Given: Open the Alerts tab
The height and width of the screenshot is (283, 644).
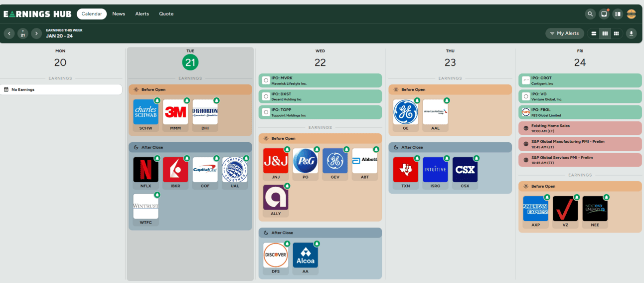Looking at the screenshot, I should [142, 14].
